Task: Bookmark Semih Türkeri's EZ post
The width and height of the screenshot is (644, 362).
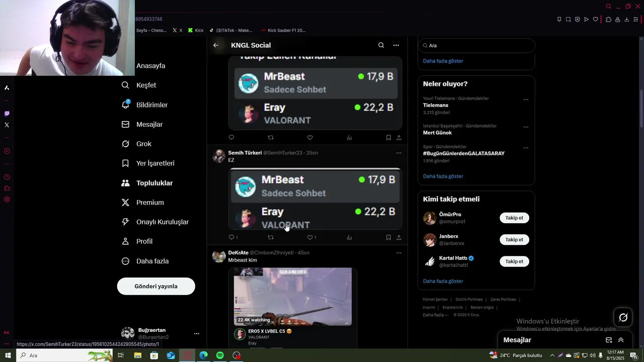Action: (388, 237)
